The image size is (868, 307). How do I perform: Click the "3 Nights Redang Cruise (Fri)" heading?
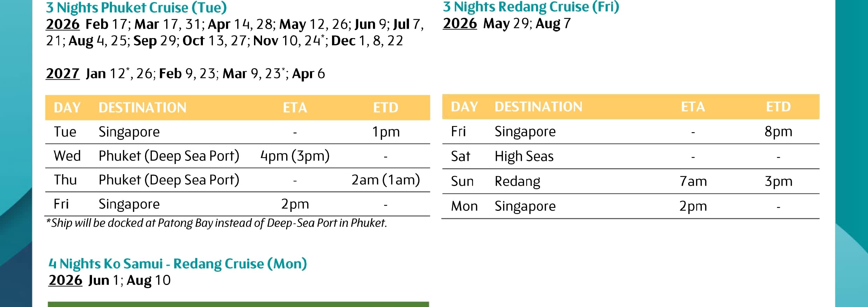coord(531,7)
